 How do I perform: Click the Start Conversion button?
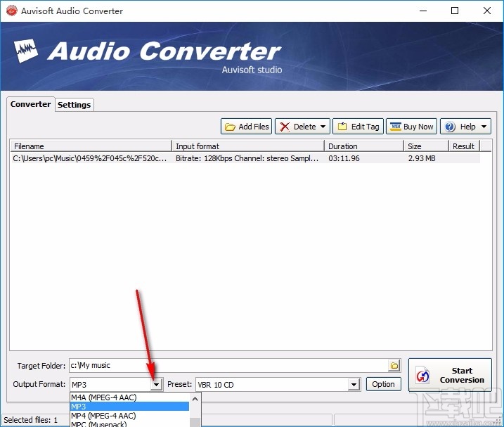pyautogui.click(x=450, y=375)
